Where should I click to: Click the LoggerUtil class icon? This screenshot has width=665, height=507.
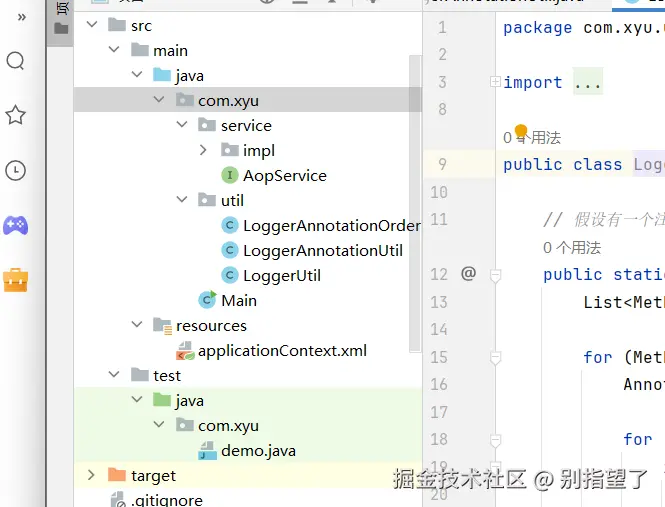229,275
